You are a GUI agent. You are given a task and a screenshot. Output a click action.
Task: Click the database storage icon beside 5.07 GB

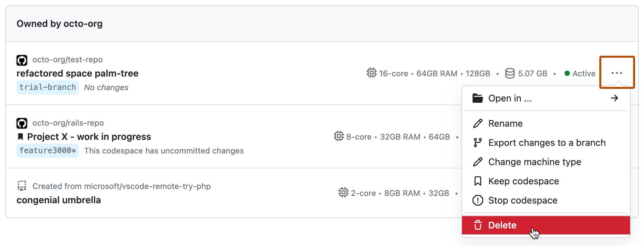coord(510,73)
